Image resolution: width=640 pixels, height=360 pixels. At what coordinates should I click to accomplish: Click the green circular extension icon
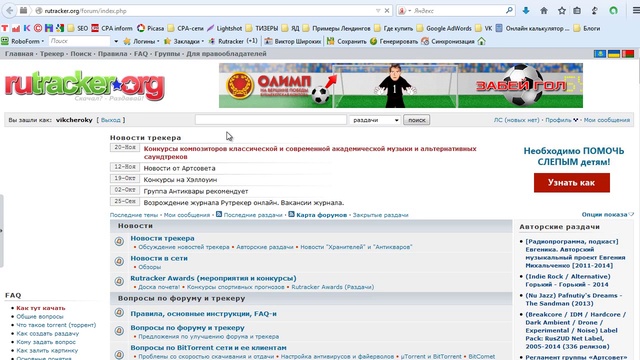point(613,11)
